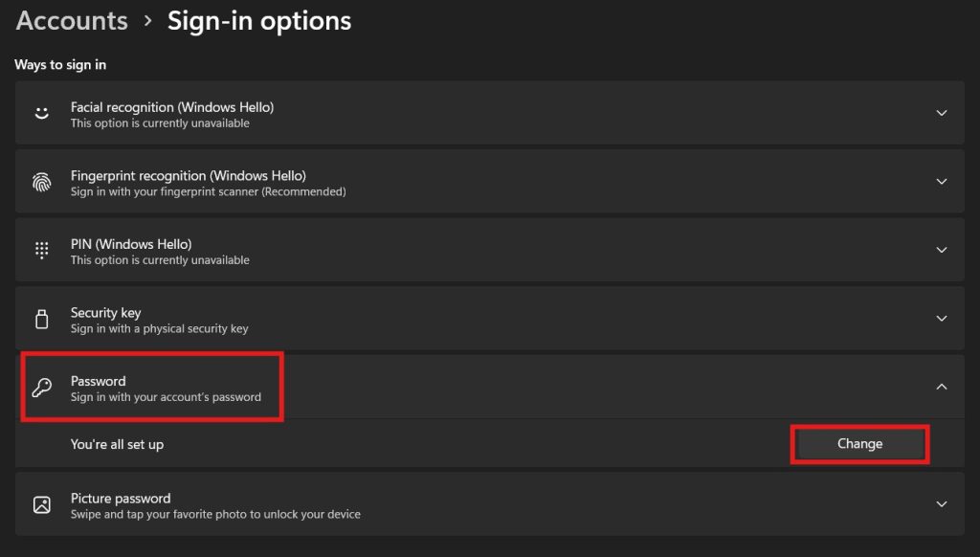
Task: Click the Picture password photo icon
Action: pos(42,504)
